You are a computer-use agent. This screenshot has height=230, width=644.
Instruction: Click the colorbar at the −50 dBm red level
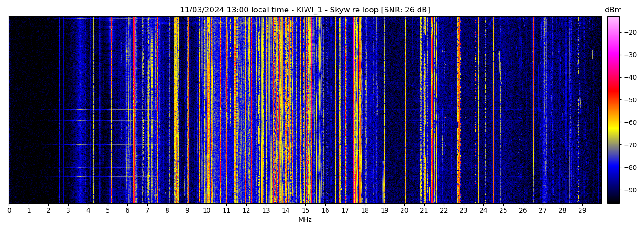(x=613, y=99)
